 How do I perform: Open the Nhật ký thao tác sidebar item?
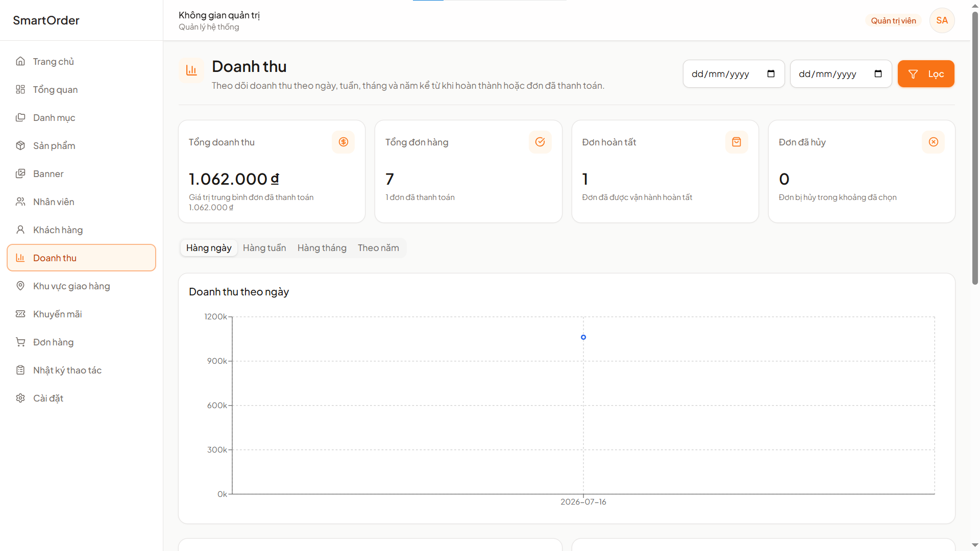pos(81,370)
